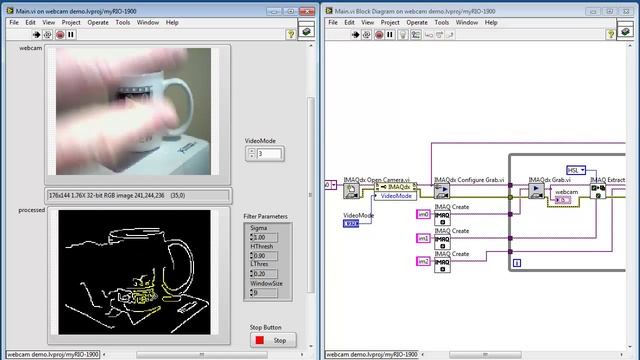
Task: Click Run Continuously in Block Diagram toolbar
Action: (x=367, y=35)
